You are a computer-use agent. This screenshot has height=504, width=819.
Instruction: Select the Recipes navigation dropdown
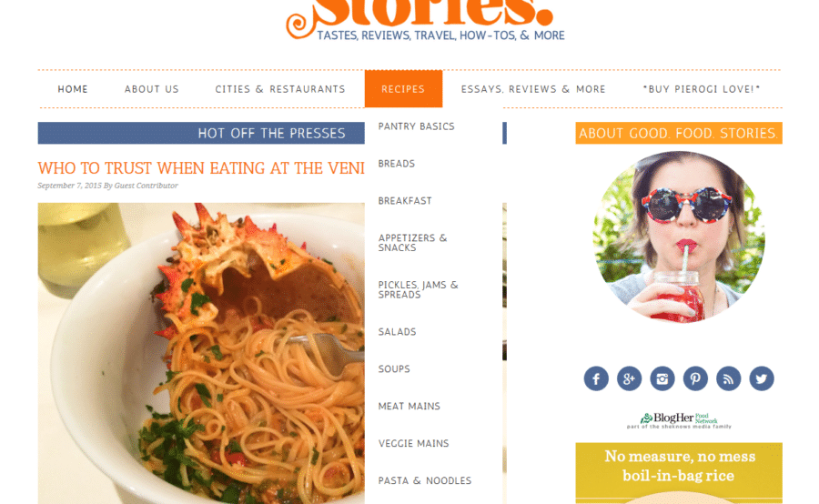403,89
